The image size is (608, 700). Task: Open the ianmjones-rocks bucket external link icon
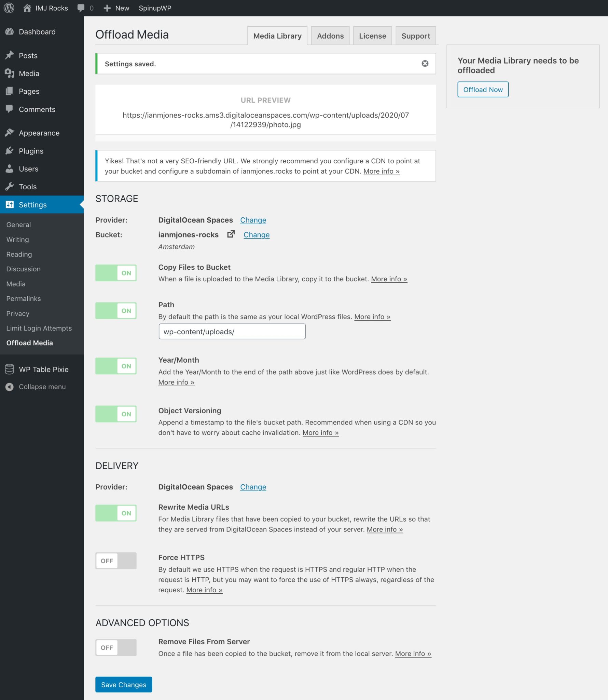pyautogui.click(x=231, y=234)
